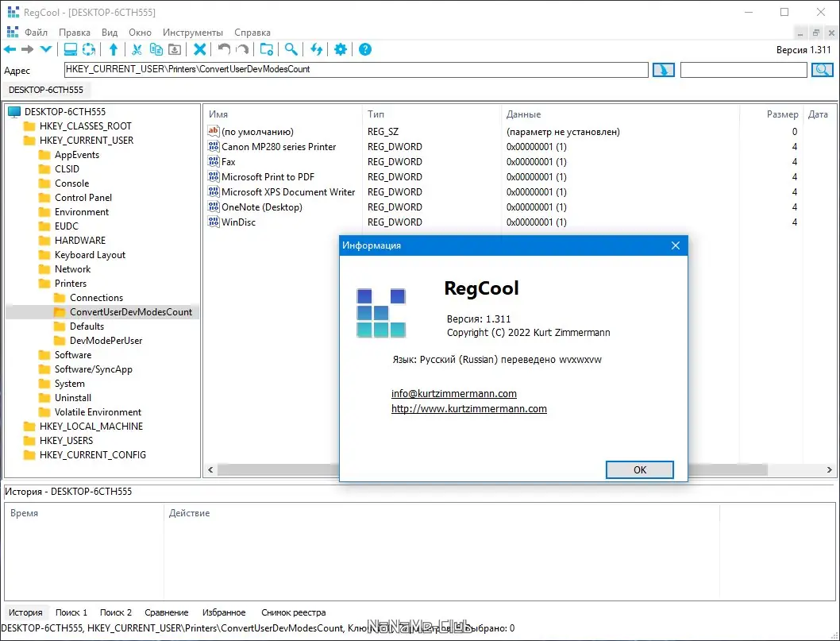840x641 pixels.
Task: Go back with the left arrow icon
Action: (10, 49)
